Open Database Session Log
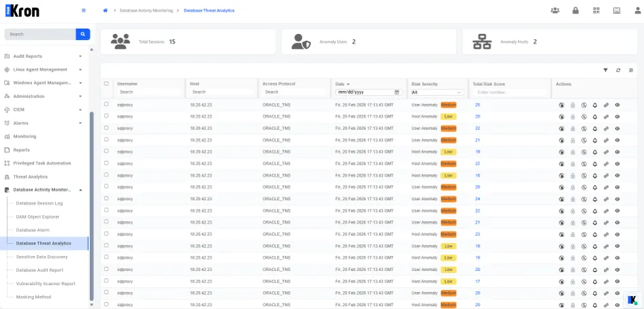The image size is (644, 309). coord(40,204)
